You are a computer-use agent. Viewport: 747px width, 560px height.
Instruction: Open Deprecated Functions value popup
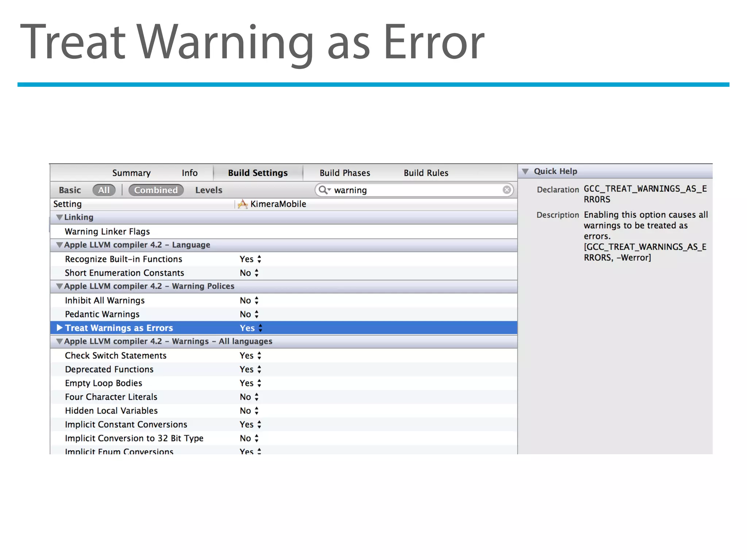[x=251, y=369]
